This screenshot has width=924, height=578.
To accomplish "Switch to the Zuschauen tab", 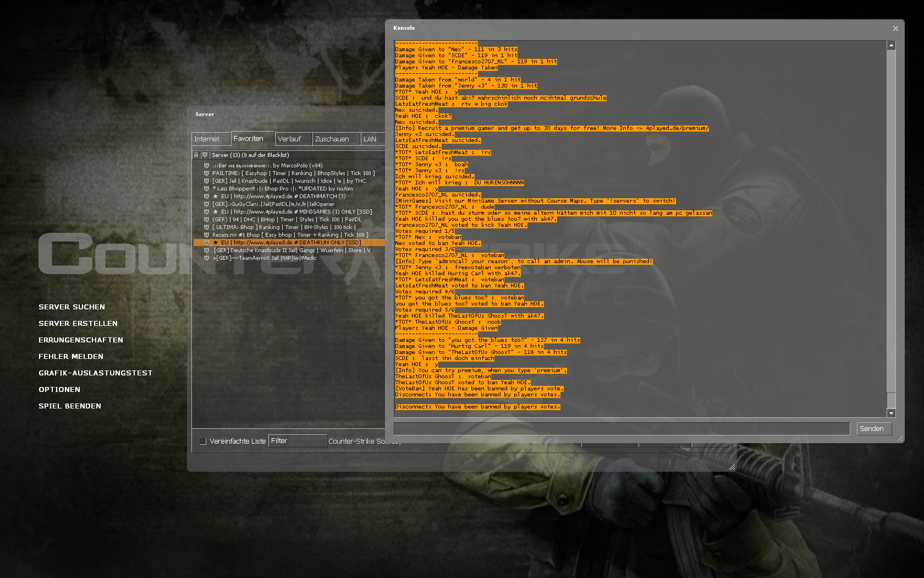I will click(x=337, y=139).
